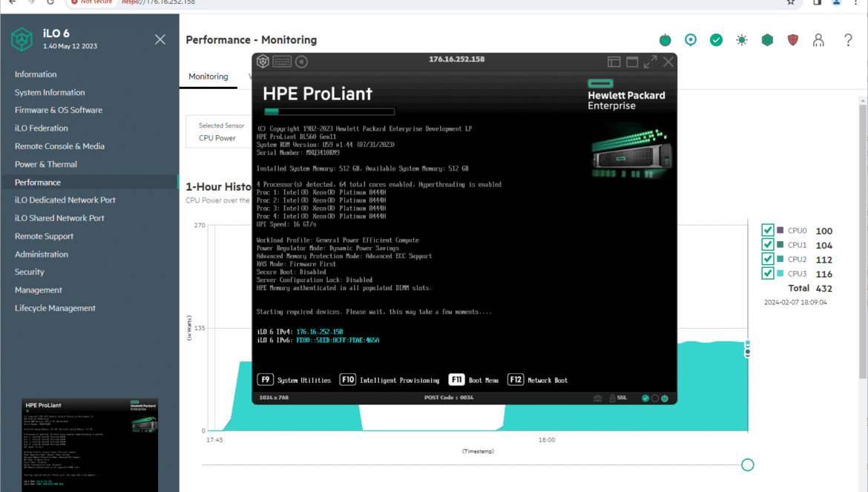Click the Not secure badge in address bar
Screen dimensions: 868x492
(x=91, y=2)
